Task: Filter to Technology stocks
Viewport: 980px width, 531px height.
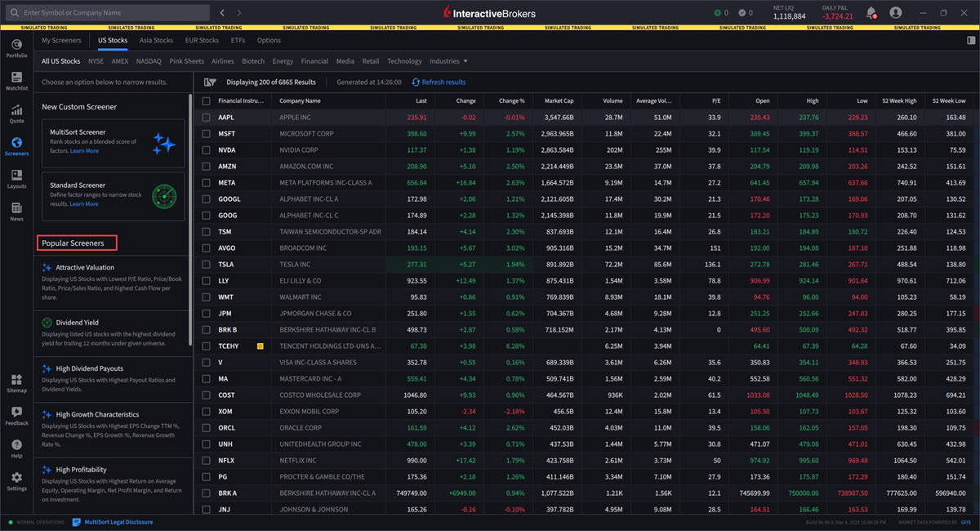Action: (404, 61)
